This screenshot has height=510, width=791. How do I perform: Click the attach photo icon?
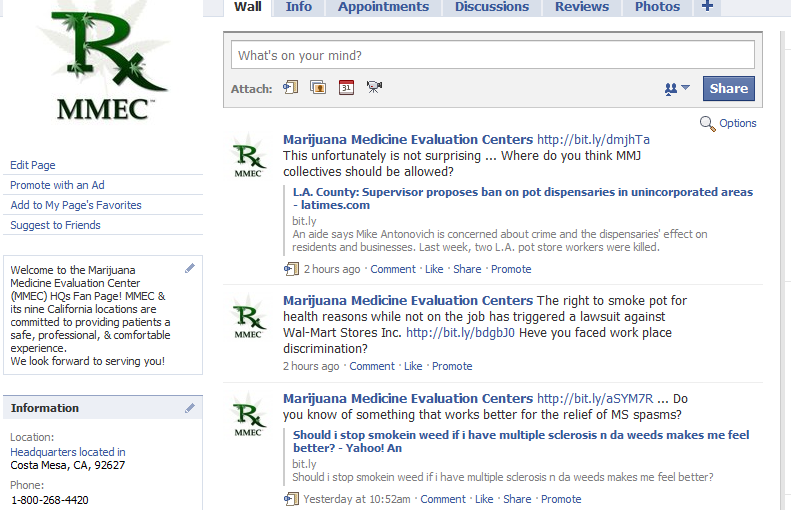point(318,88)
